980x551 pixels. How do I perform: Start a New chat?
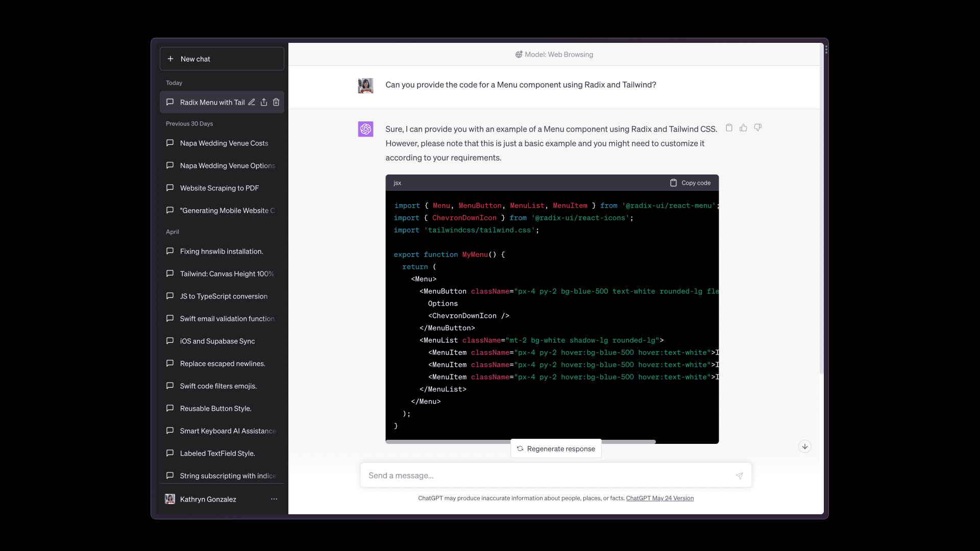(x=222, y=59)
